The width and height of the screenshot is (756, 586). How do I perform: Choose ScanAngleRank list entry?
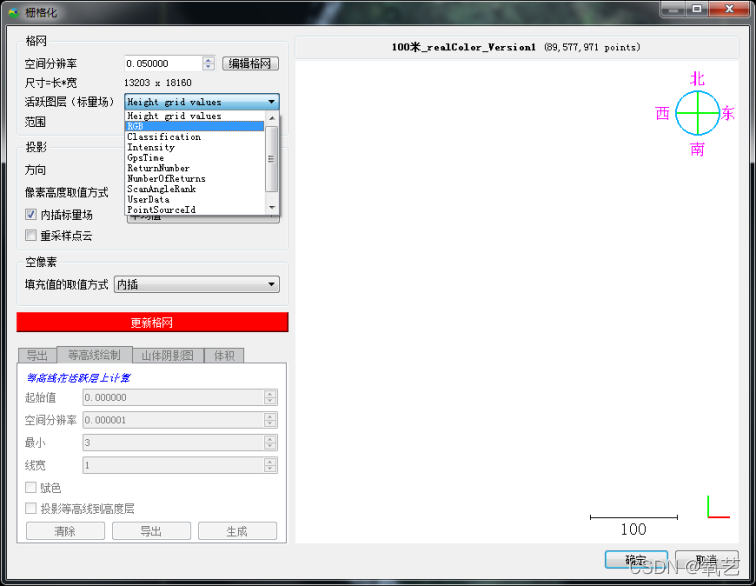click(x=194, y=189)
